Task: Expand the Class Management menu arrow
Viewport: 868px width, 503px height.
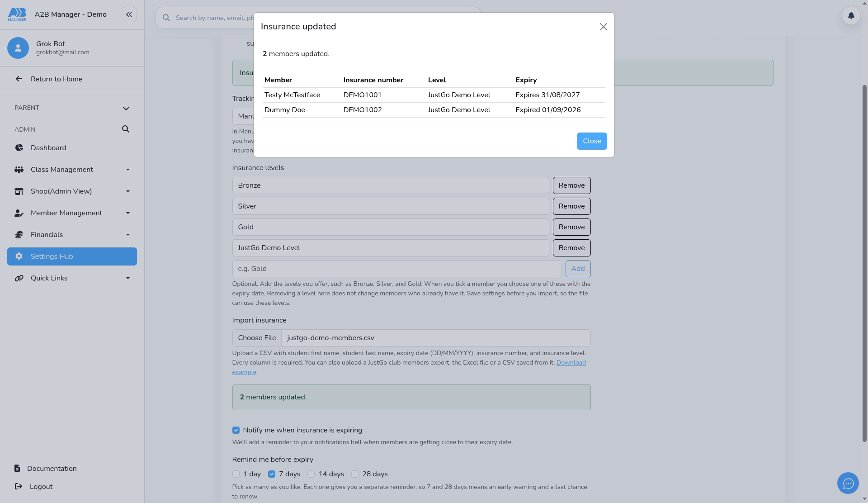Action: click(x=128, y=170)
